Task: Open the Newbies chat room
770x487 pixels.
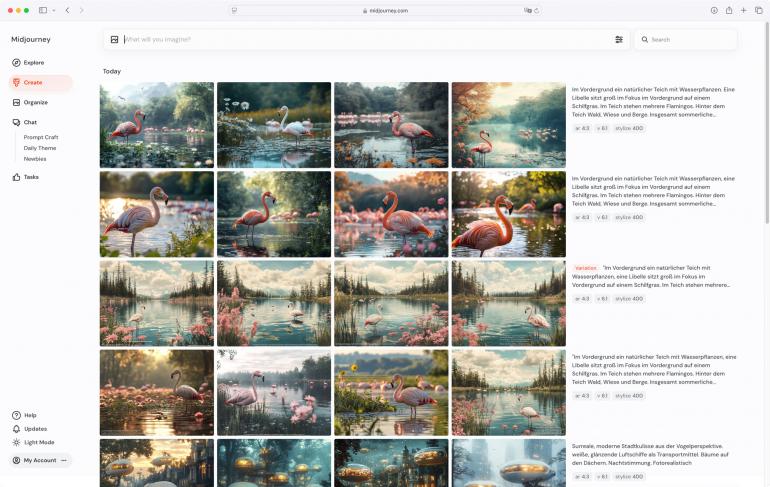Action: [x=35, y=159]
